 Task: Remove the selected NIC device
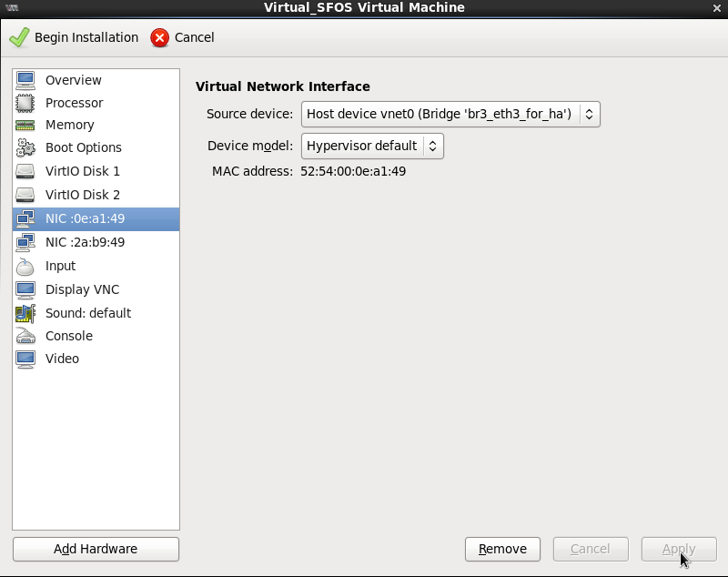[502, 549]
